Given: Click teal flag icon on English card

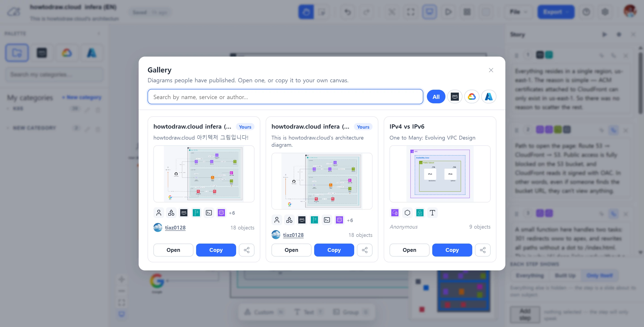Looking at the screenshot, I should click(x=314, y=220).
